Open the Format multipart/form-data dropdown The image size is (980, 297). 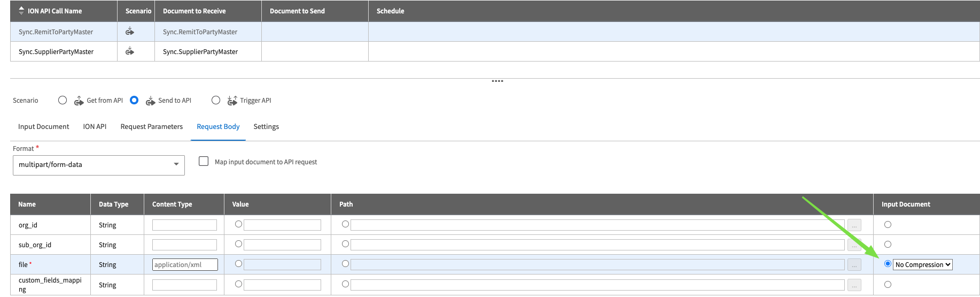pyautogui.click(x=98, y=165)
